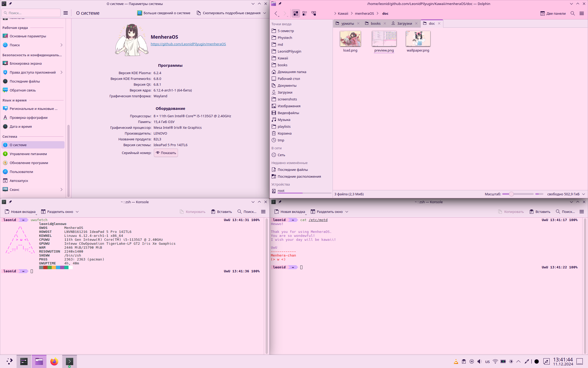Select the Power Management settings entry
The width and height of the screenshot is (588, 368).
pos(28,154)
